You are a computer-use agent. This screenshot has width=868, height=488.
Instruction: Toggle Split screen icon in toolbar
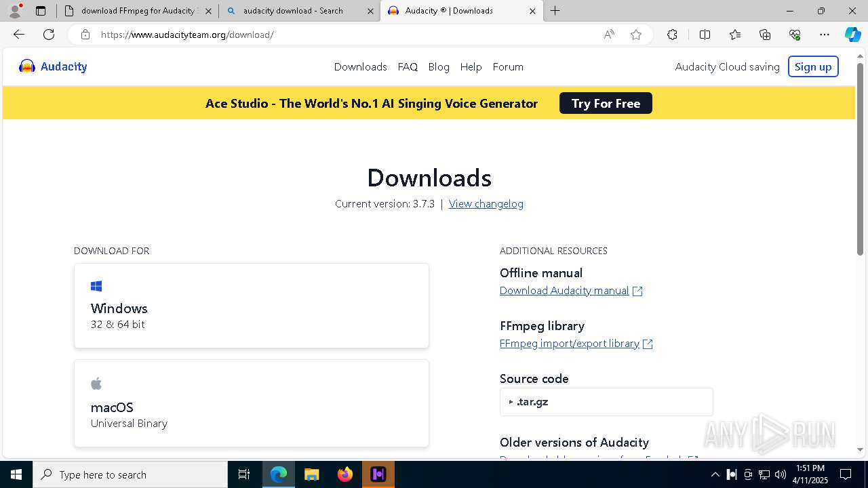(x=705, y=35)
